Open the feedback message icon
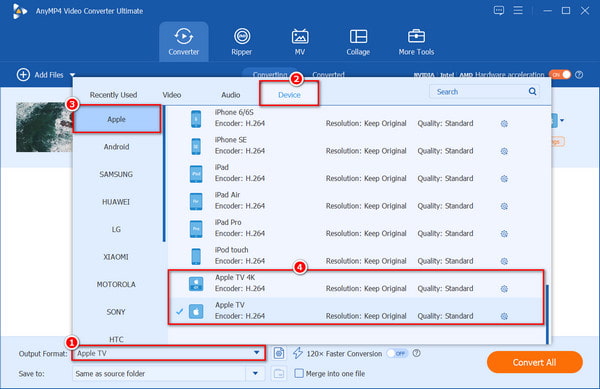Screen dimensions: 600x389 point(499,10)
